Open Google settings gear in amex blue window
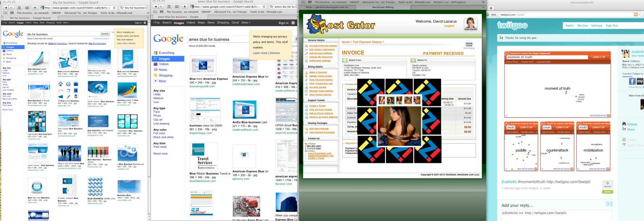644x221 pixels. click(x=293, y=23)
